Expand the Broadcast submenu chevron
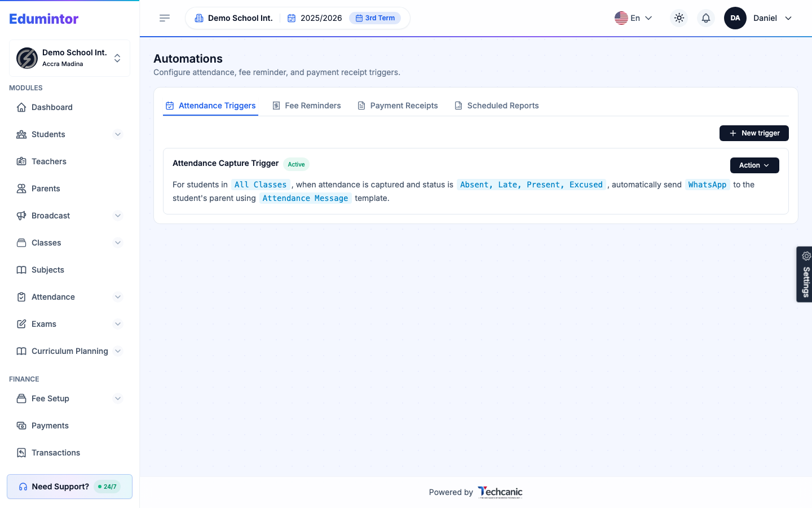Screen dimensions: 812x508 (118, 216)
